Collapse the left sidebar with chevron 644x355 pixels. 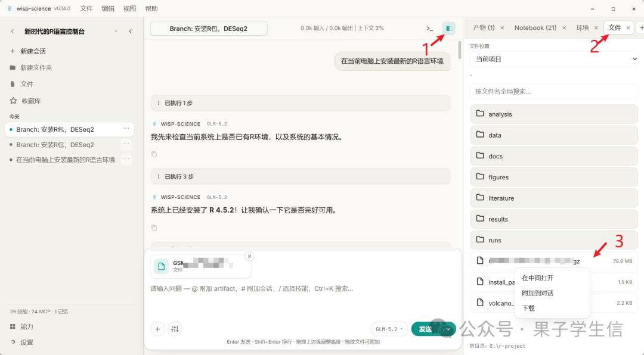(131, 31)
